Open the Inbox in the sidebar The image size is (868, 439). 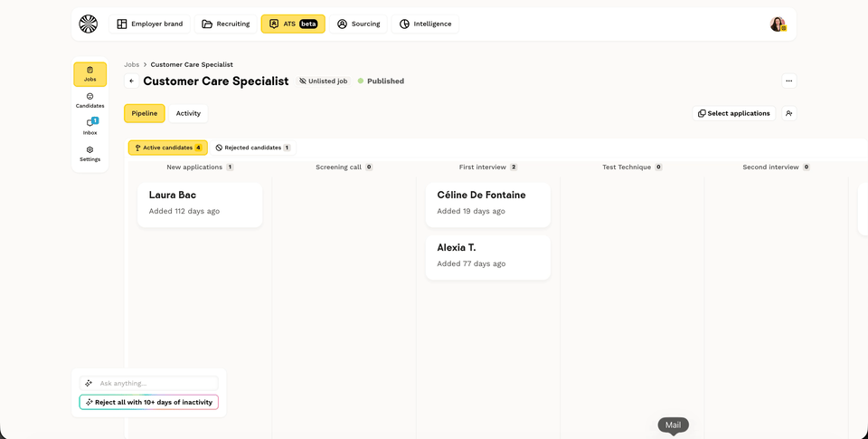[x=90, y=127]
